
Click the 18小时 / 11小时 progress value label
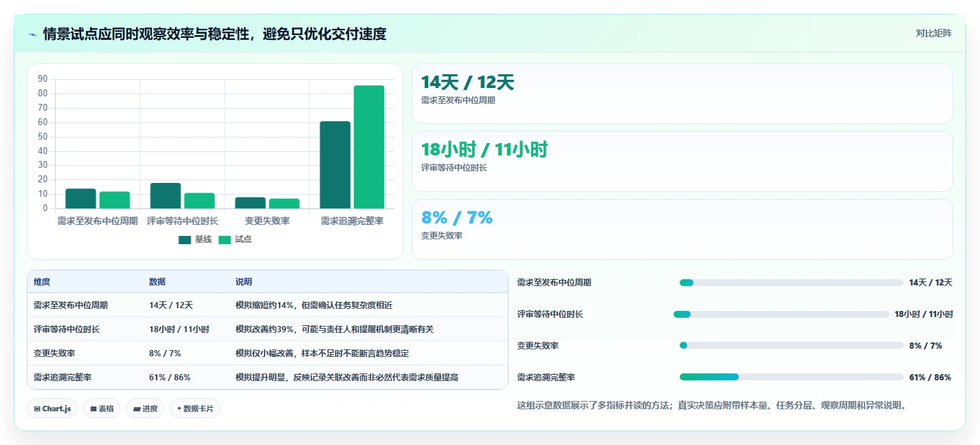point(924,314)
